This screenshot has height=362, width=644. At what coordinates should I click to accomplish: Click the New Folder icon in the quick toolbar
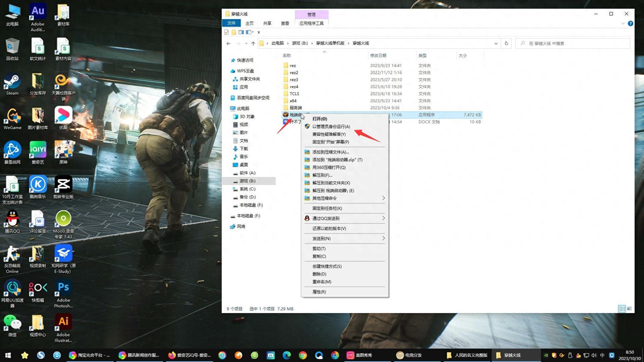click(x=234, y=32)
